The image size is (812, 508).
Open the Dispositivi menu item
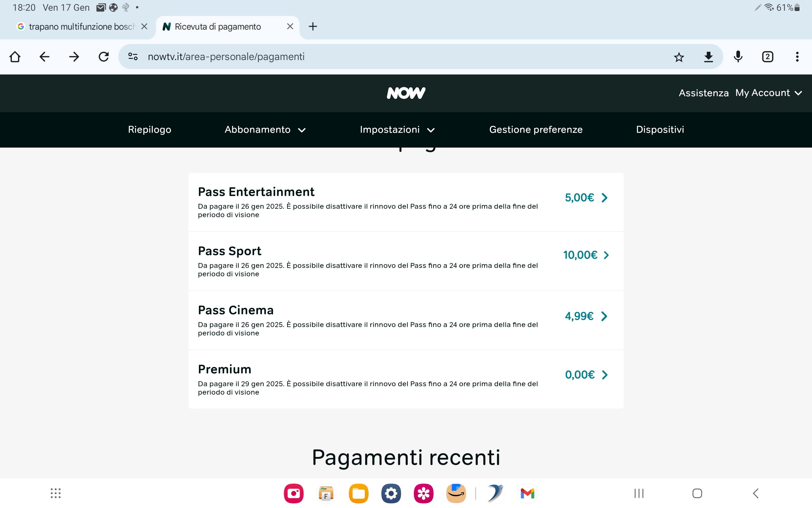660,130
